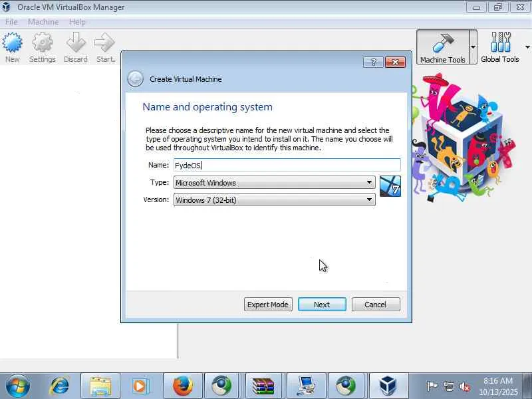Open the Type dropdown showing Microsoft Windows
532x399 pixels.
(274, 182)
